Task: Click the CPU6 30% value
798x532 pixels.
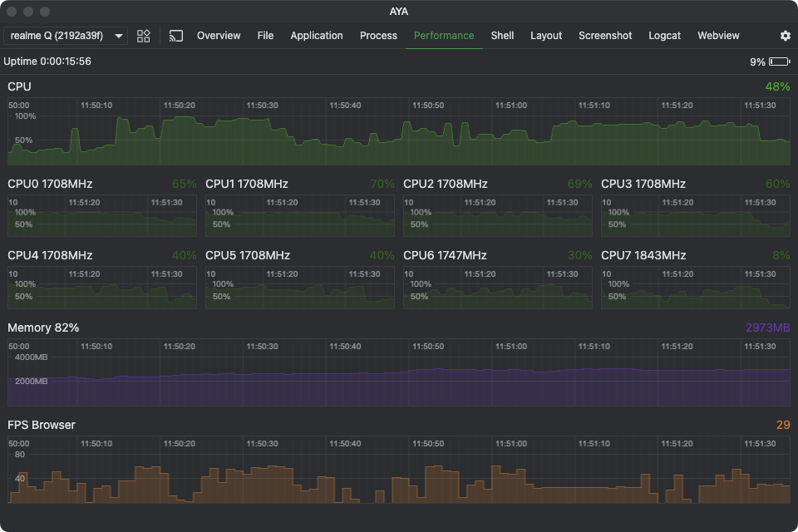Action: coord(579,255)
